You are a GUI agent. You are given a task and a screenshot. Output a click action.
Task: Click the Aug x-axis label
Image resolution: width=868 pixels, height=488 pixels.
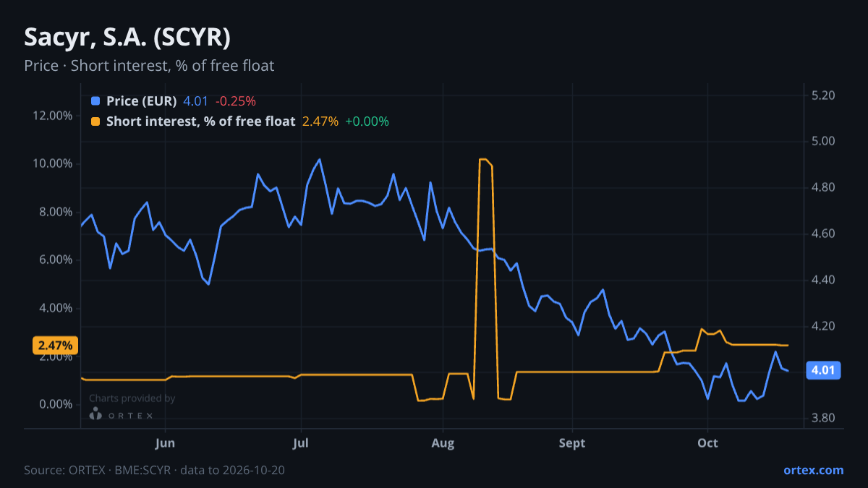(x=443, y=443)
